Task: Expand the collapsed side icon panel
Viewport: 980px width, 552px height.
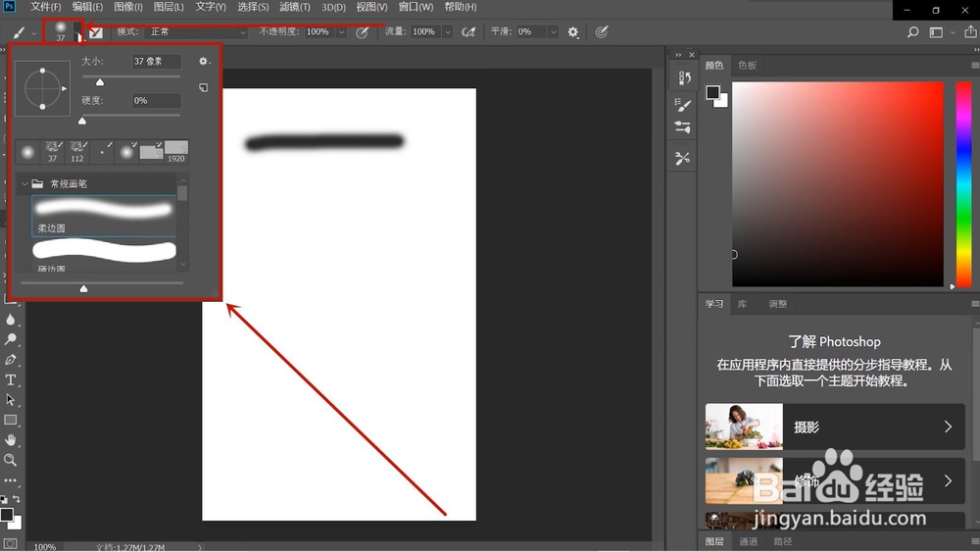Action: pyautogui.click(x=678, y=55)
